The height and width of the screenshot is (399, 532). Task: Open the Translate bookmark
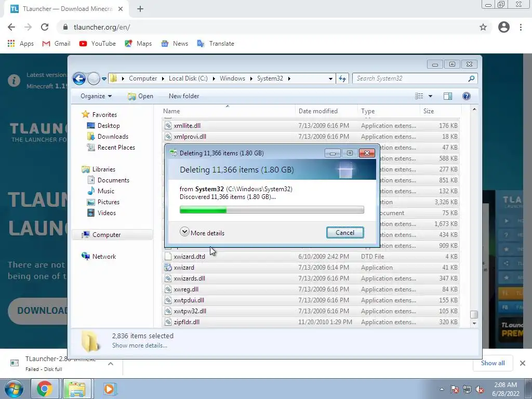[216, 44]
